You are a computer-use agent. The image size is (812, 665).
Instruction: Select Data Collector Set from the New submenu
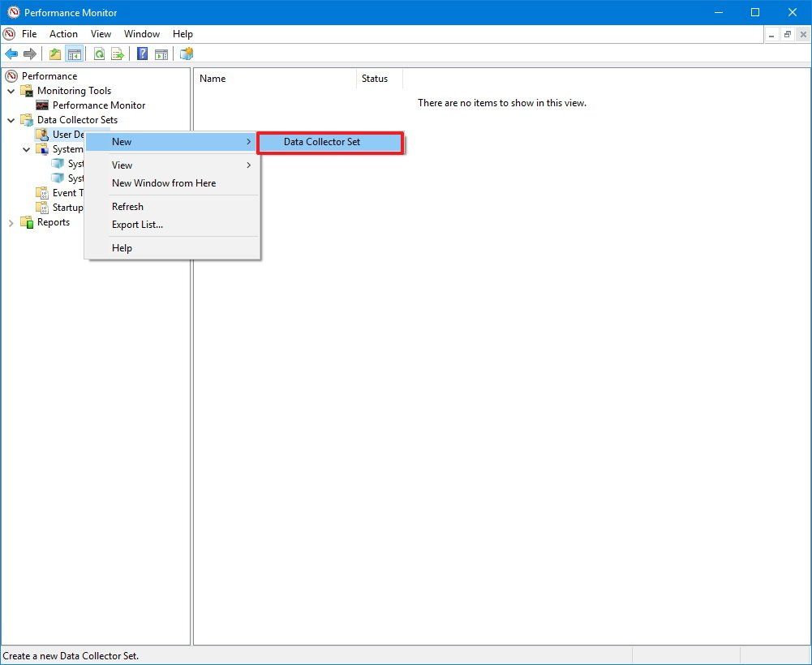click(x=321, y=143)
